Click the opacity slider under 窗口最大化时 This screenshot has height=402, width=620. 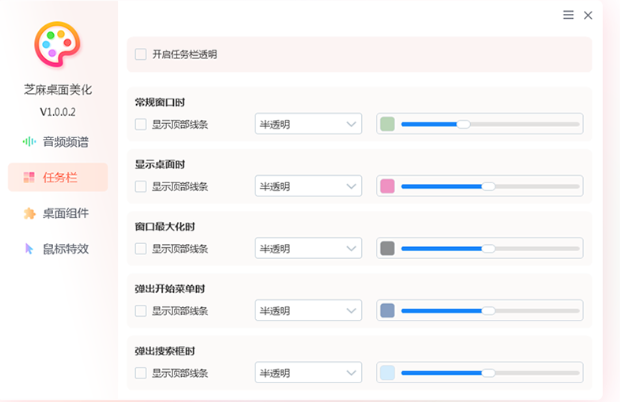tap(489, 249)
